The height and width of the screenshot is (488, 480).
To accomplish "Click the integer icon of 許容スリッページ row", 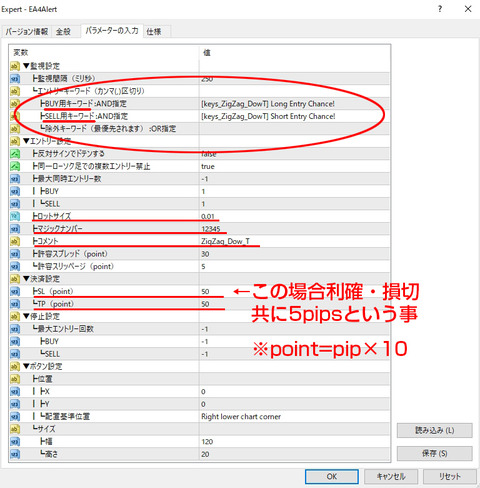I will pyautogui.click(x=15, y=266).
